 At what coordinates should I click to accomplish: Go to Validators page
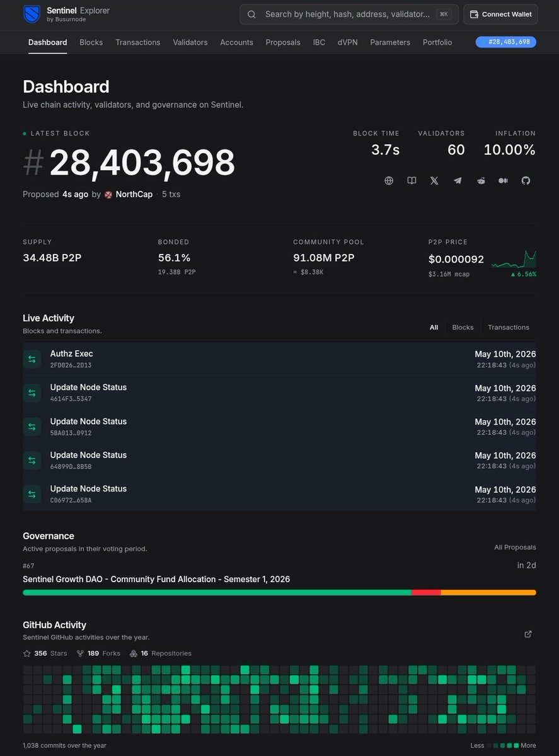click(x=190, y=42)
